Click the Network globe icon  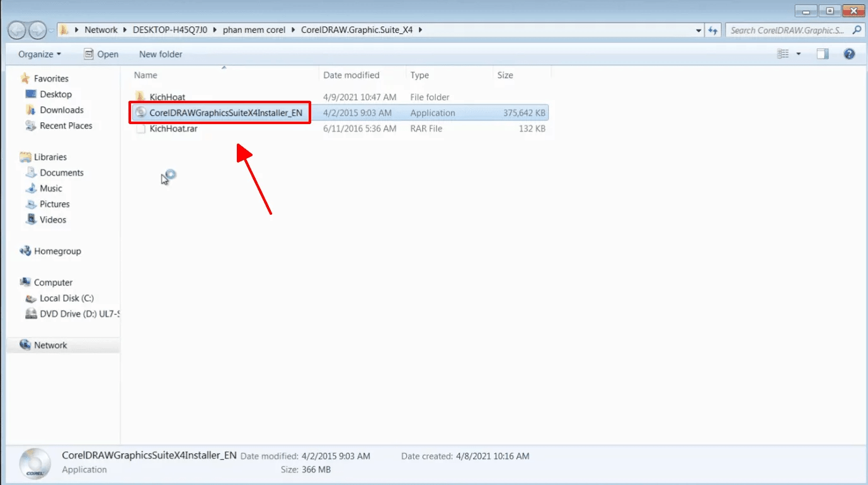(x=25, y=345)
